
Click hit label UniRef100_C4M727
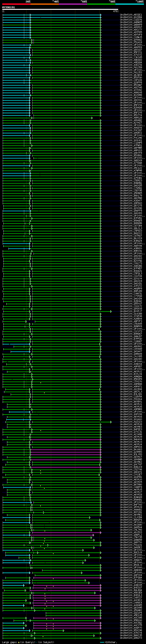click(131, 598)
